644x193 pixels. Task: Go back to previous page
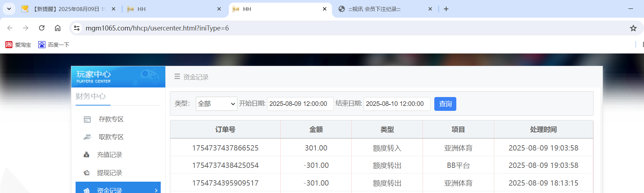pyautogui.click(x=10, y=28)
